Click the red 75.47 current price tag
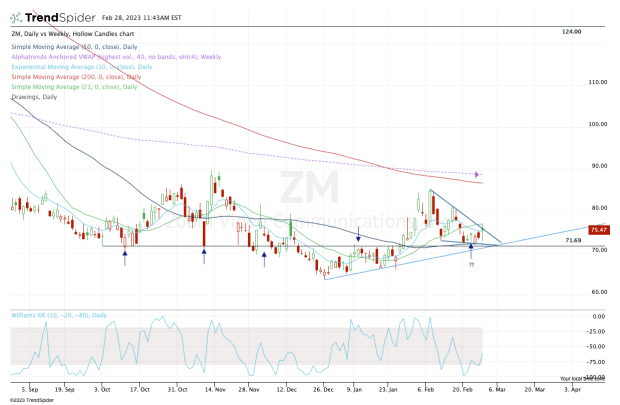 point(599,230)
